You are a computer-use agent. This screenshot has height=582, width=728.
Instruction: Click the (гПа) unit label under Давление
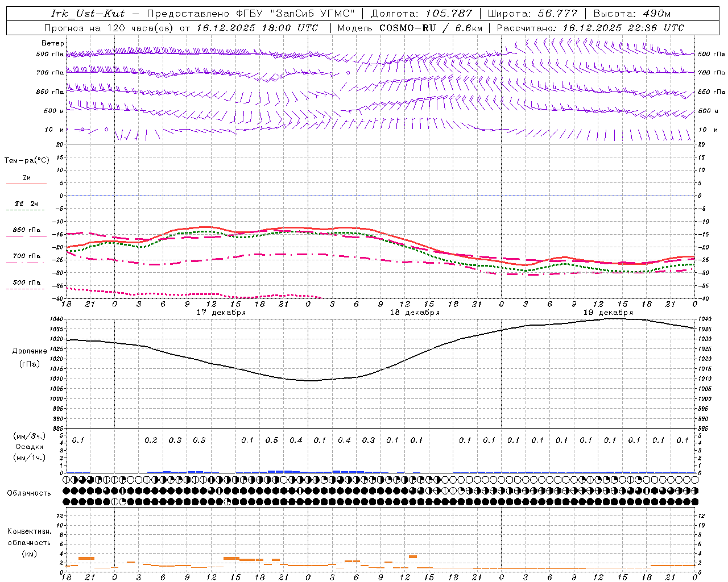[x=29, y=364]
